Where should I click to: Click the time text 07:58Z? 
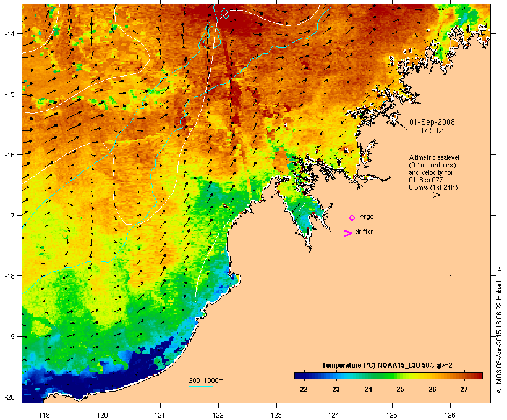pyautogui.click(x=432, y=131)
